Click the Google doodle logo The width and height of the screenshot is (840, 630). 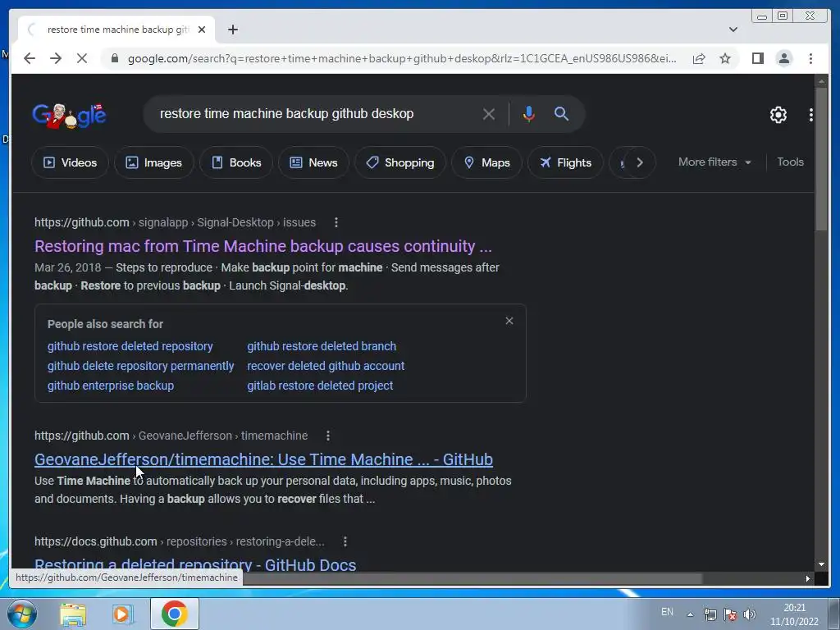click(x=69, y=115)
